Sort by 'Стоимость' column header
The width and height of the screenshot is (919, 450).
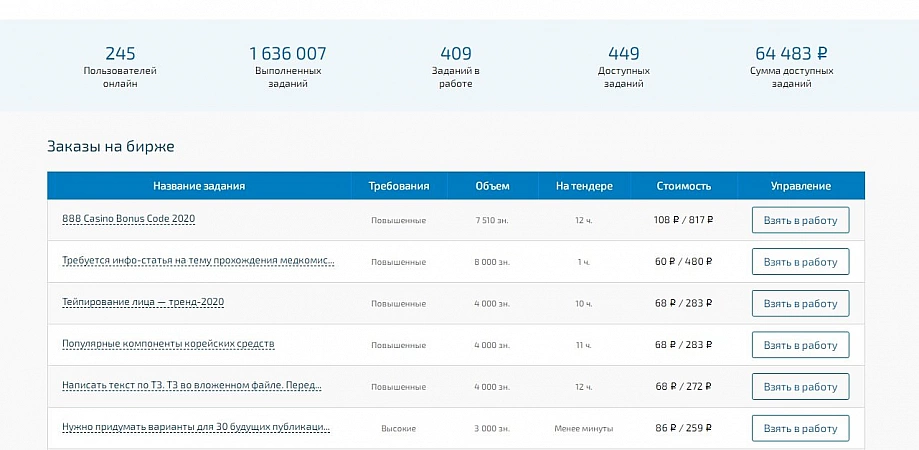(684, 186)
